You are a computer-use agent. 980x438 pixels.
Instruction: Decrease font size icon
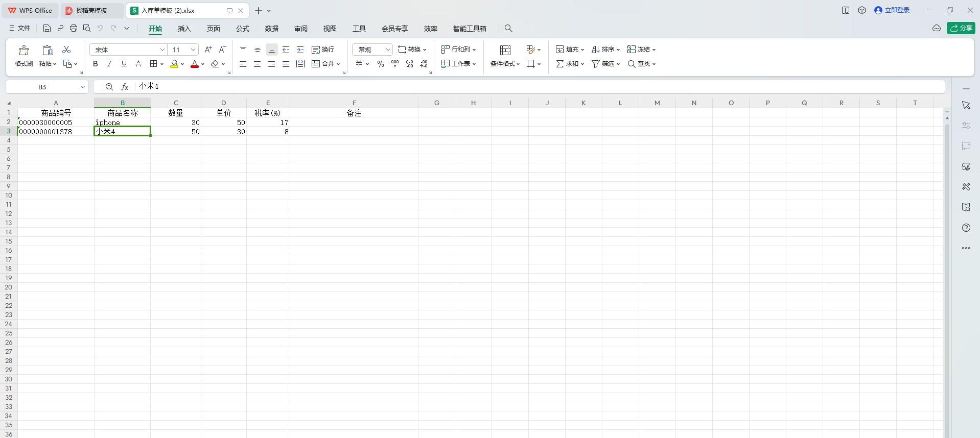click(222, 50)
